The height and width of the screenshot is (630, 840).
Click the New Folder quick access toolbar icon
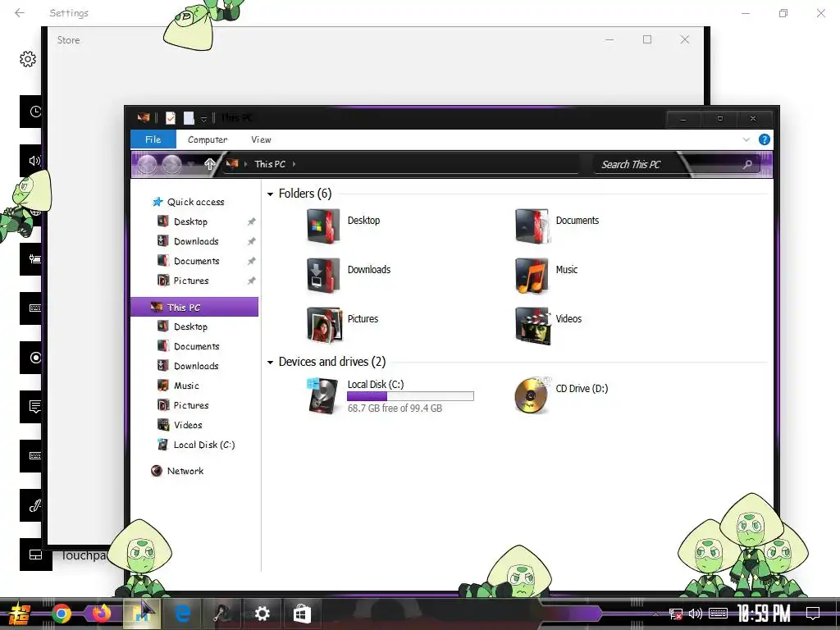(x=189, y=118)
